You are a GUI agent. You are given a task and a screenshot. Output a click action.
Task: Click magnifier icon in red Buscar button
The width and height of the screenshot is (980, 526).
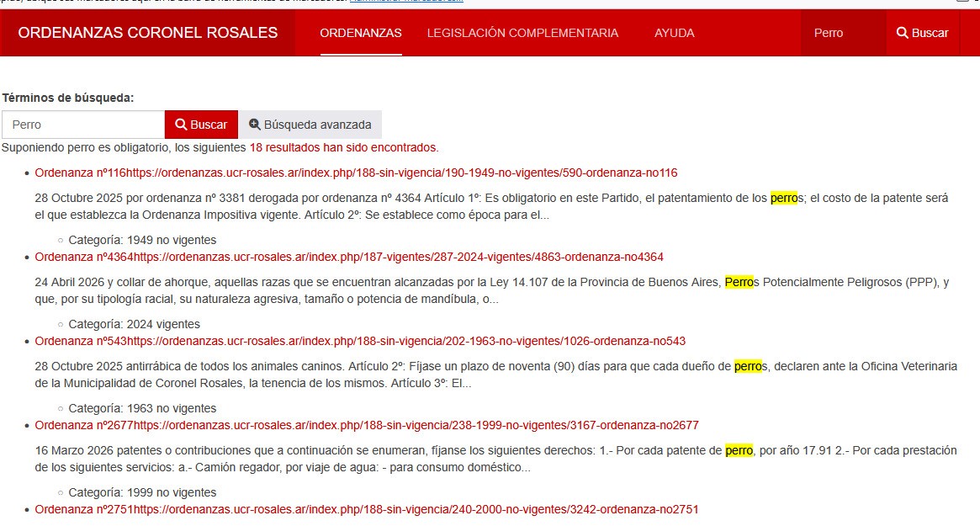click(181, 125)
